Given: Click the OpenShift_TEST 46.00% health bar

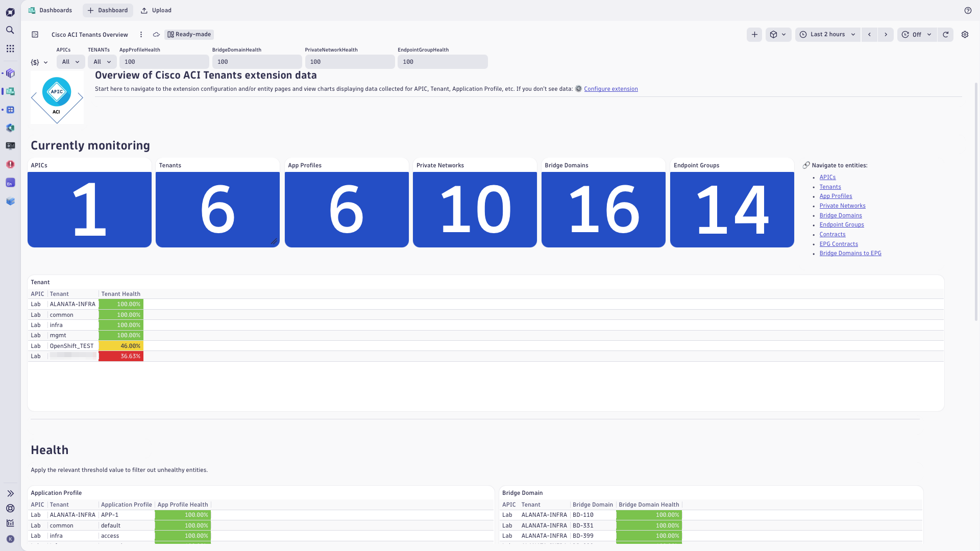Looking at the screenshot, I should point(120,345).
